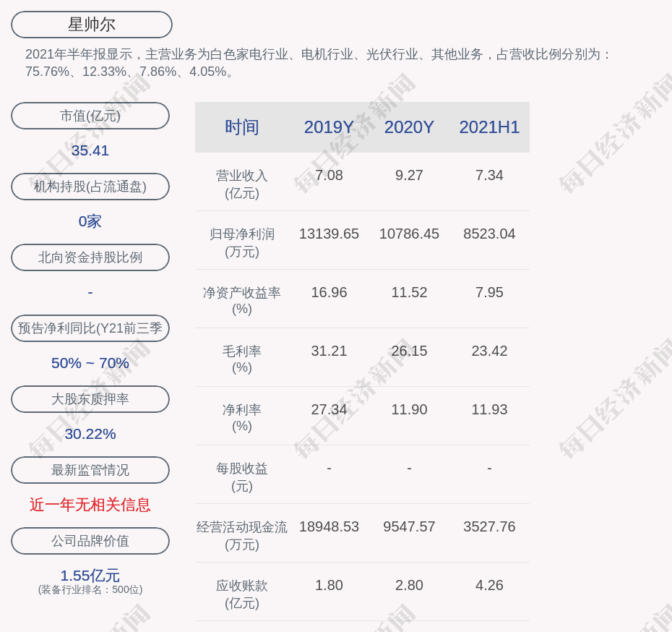672x632 pixels.
Task: Click the cash flow value 3527.76
Action: click(x=489, y=526)
